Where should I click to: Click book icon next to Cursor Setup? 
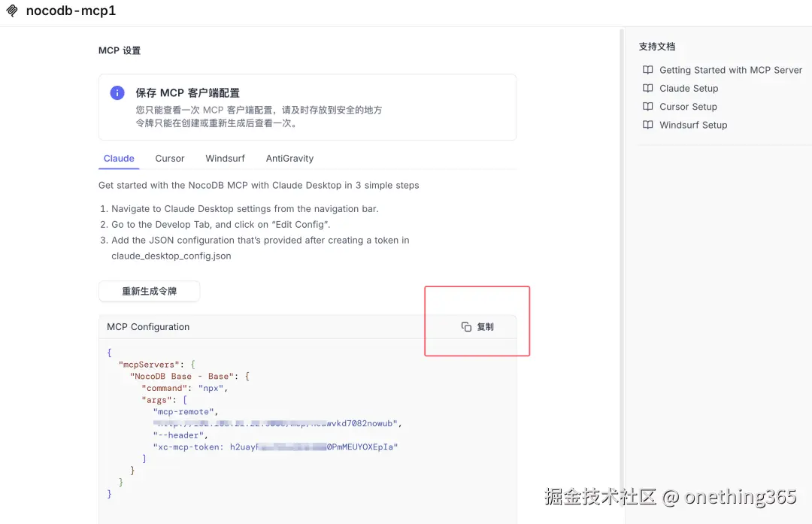648,106
